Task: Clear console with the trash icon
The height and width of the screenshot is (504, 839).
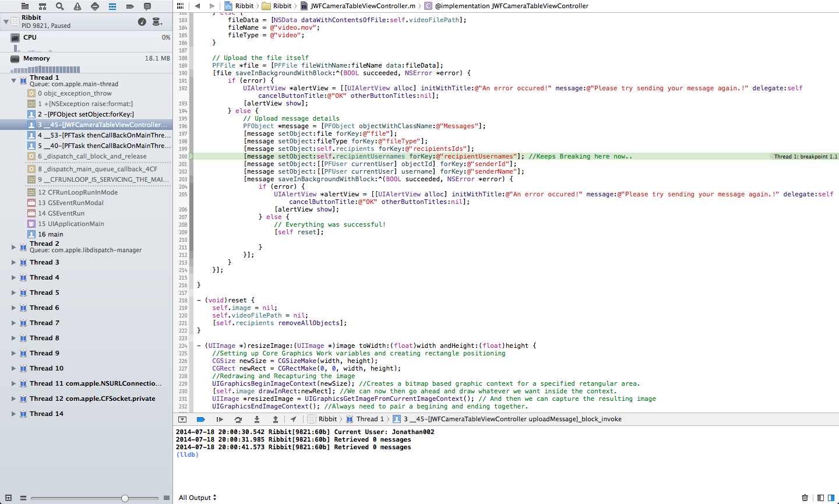Action: [x=805, y=498]
